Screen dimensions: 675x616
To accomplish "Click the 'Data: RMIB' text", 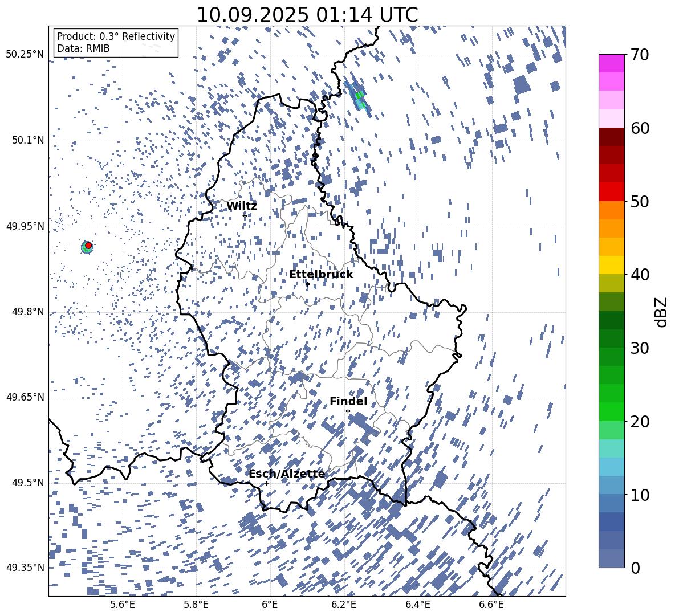I will (83, 48).
